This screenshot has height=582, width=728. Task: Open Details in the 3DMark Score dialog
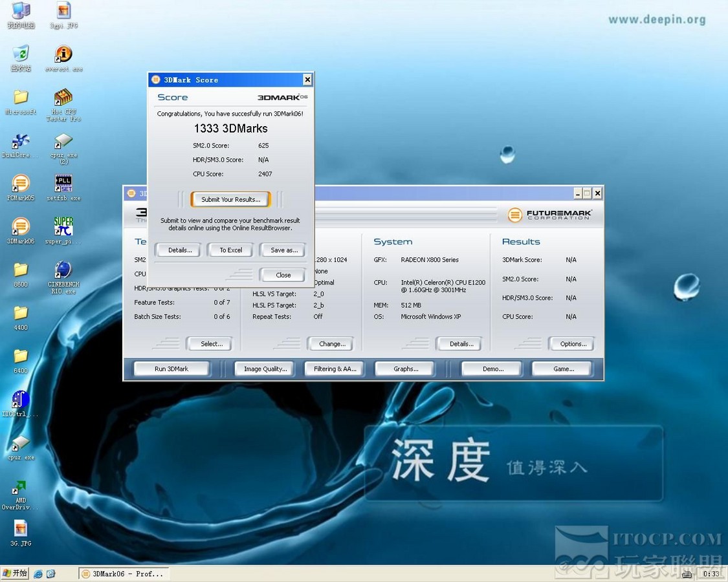180,250
